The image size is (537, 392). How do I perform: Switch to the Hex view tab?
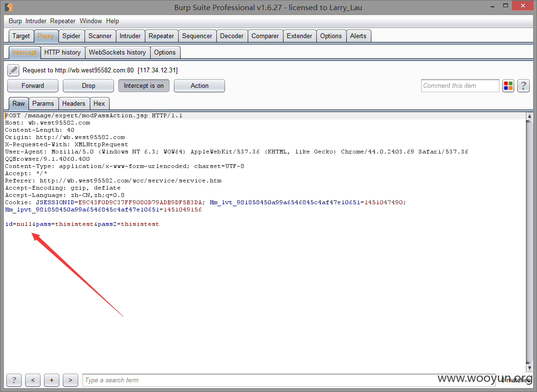(x=99, y=103)
